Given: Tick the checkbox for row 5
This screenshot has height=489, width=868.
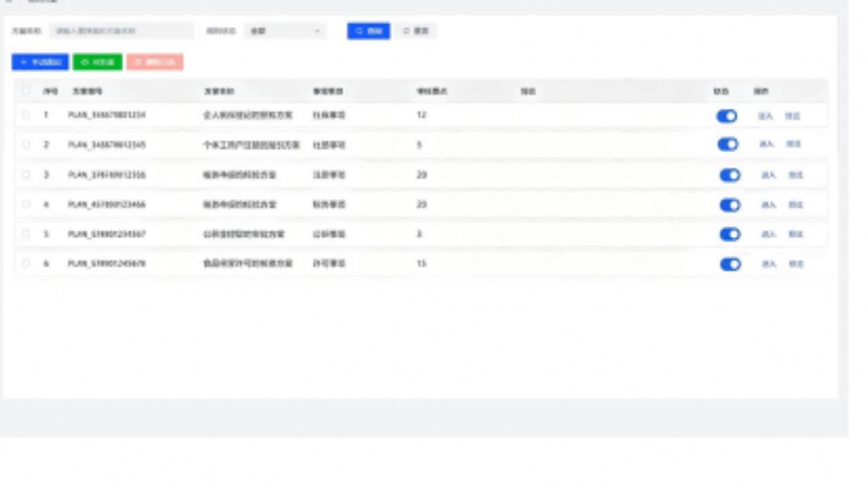Looking at the screenshot, I should 26,234.
